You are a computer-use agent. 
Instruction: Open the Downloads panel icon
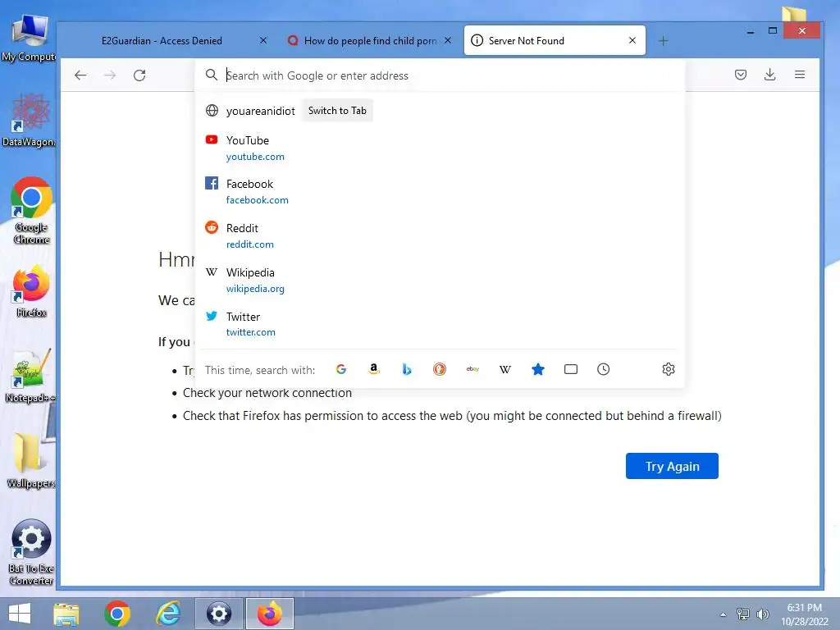click(769, 75)
